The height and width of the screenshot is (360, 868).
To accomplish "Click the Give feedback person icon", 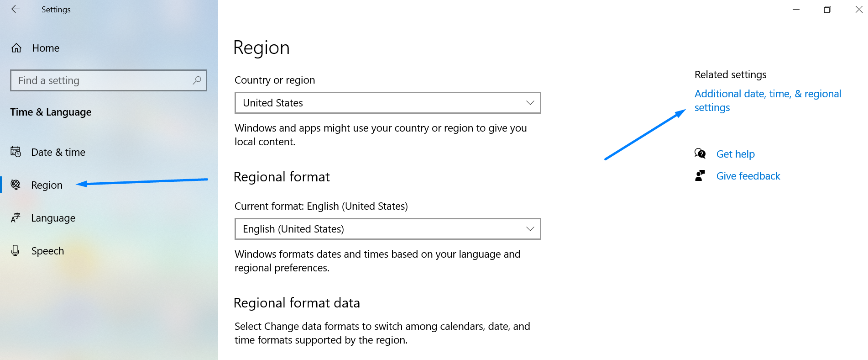I will [x=700, y=176].
